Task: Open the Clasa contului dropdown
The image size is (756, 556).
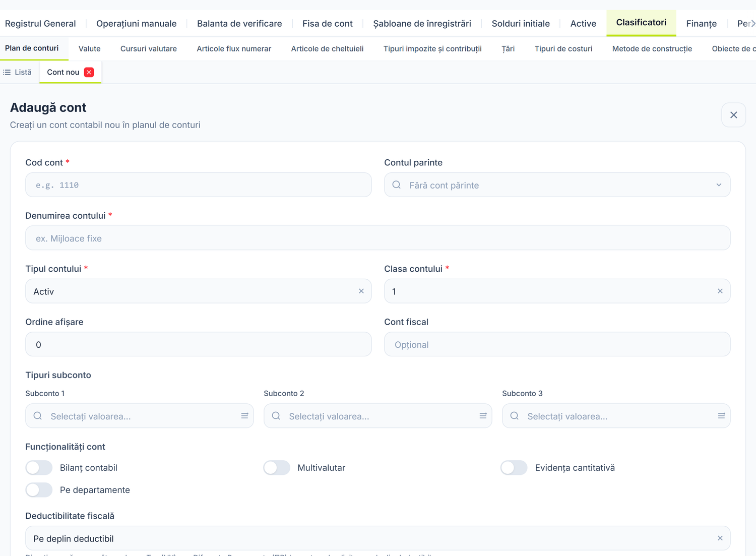Action: [x=557, y=291]
